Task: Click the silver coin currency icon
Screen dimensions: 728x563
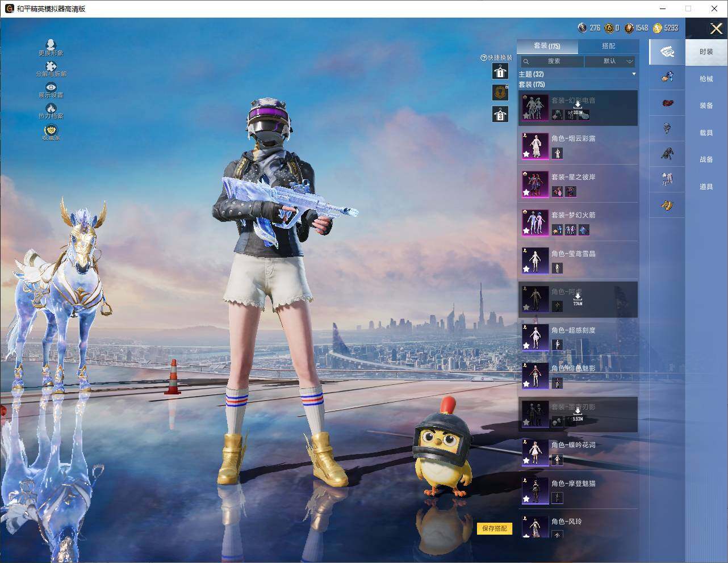Action: tap(582, 28)
